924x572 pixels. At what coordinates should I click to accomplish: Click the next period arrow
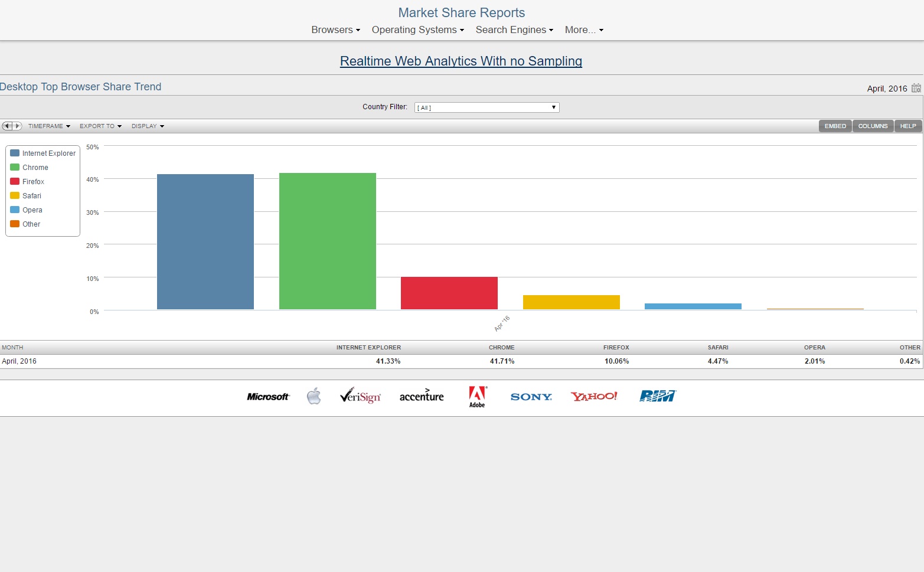coord(17,126)
